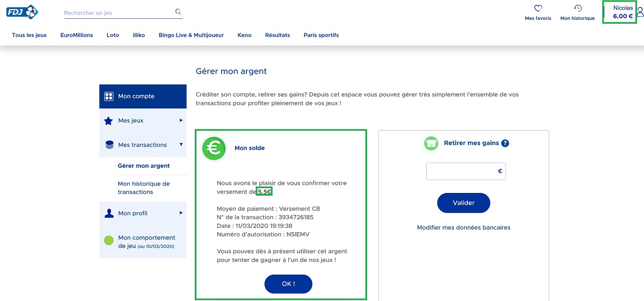Viewport: 644px width, 301px height.
Task: Click the green dot gaming behavior icon
Action: 109,241
